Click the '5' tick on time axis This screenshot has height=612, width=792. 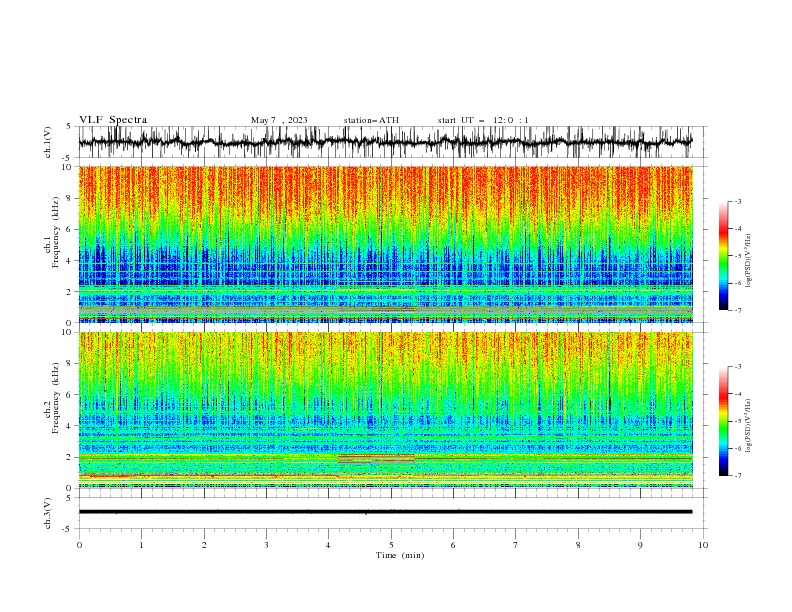pos(391,545)
